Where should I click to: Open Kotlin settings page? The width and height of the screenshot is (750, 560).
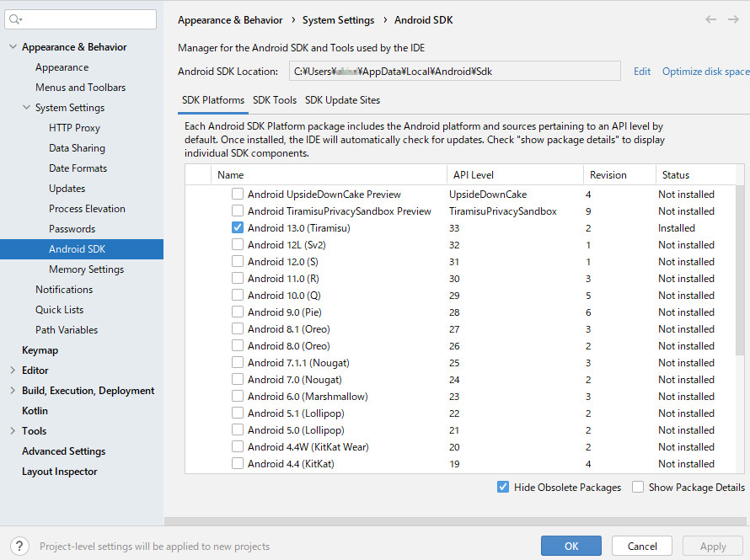35,411
